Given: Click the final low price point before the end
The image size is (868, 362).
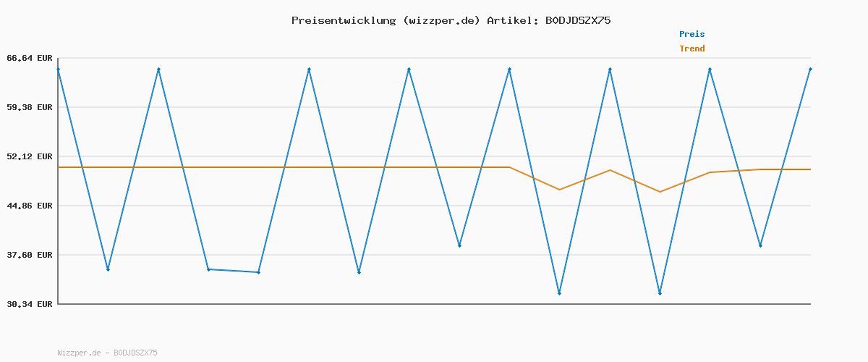Looking at the screenshot, I should click(x=760, y=245).
